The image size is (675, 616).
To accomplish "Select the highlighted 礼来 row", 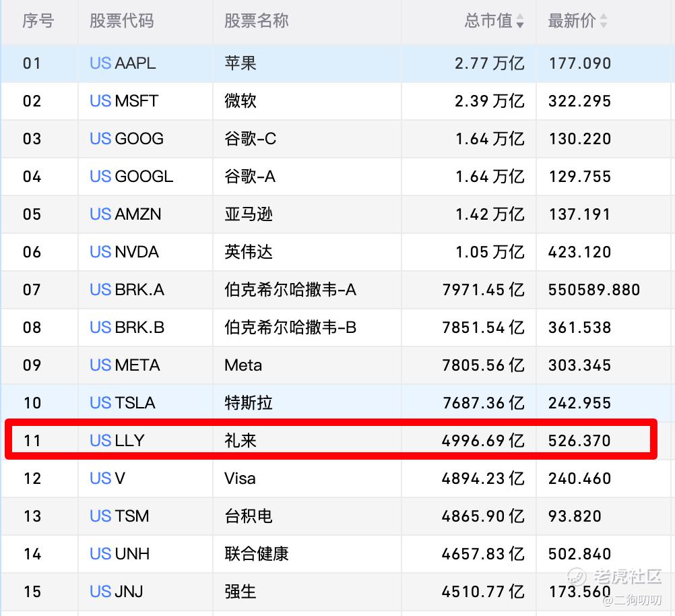I will 337,440.
